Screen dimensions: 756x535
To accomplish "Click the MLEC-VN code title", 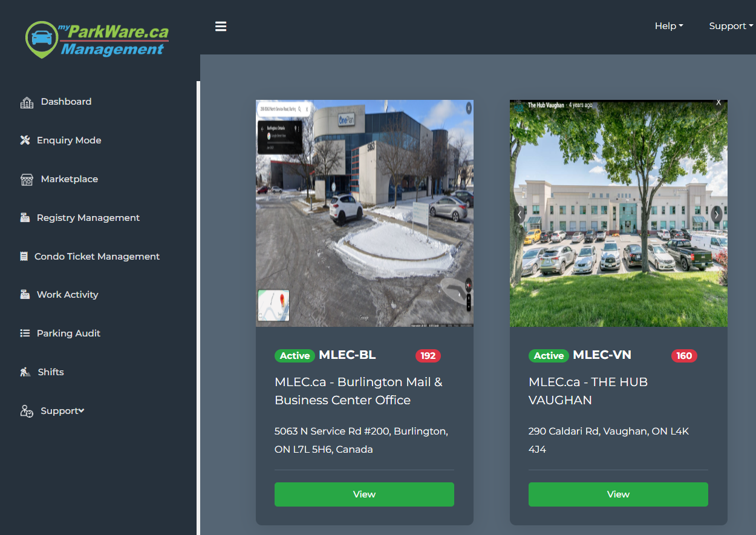I will [602, 355].
